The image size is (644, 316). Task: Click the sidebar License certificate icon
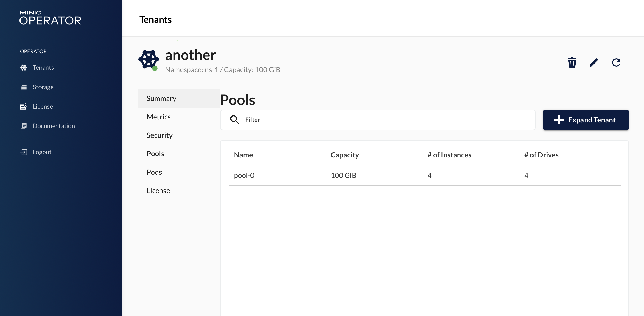(24, 107)
